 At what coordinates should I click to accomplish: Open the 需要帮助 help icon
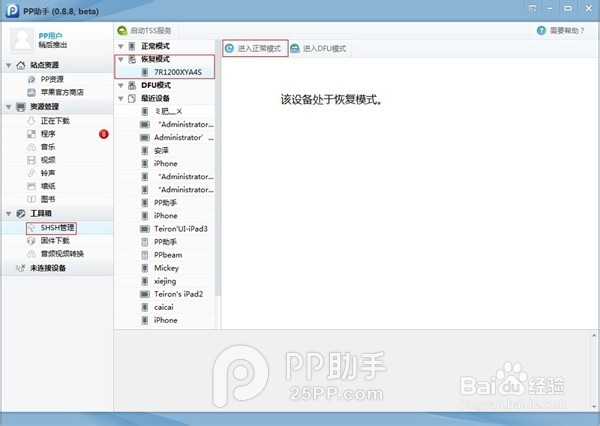541,31
